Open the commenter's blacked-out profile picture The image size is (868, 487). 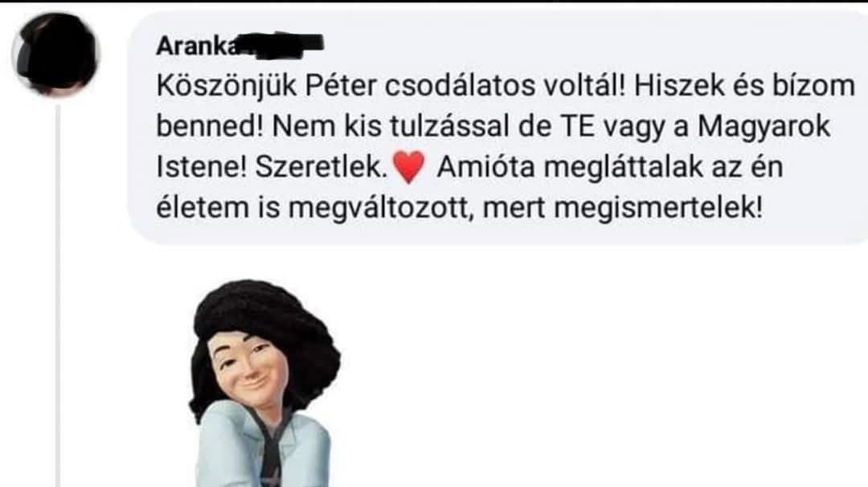pyautogui.click(x=55, y=54)
